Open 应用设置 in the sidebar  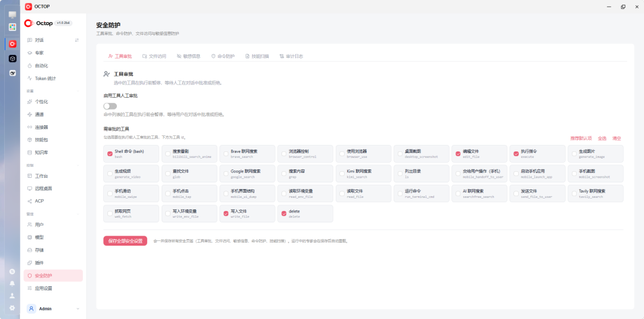point(53,288)
